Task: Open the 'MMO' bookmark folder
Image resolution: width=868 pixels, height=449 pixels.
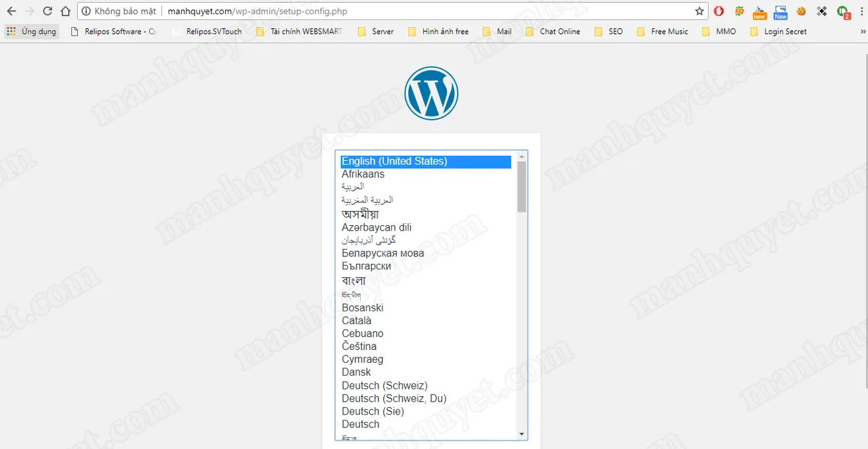Action: coord(719,31)
